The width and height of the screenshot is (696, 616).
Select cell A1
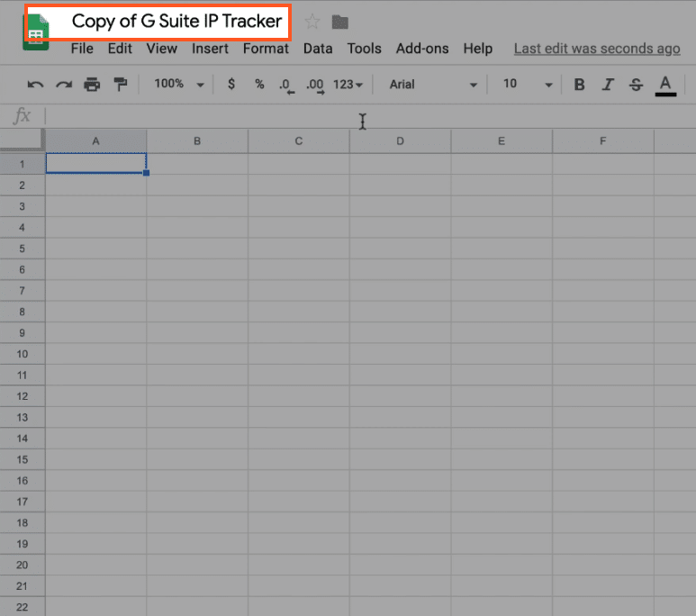pyautogui.click(x=95, y=163)
